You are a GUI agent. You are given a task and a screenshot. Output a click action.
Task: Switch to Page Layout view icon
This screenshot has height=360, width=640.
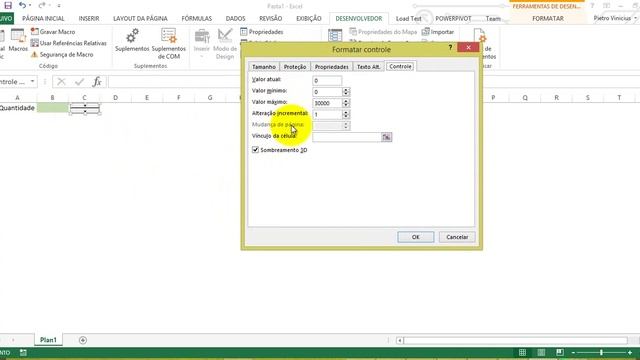541,352
